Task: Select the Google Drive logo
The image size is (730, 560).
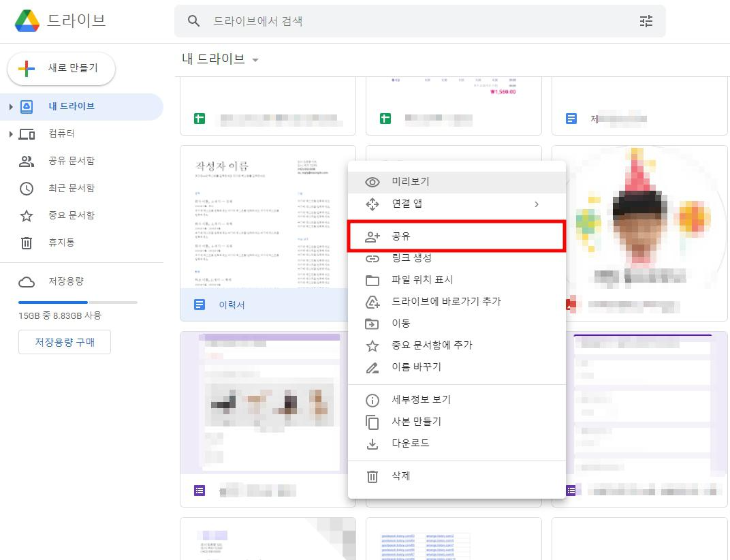Action: pos(28,21)
